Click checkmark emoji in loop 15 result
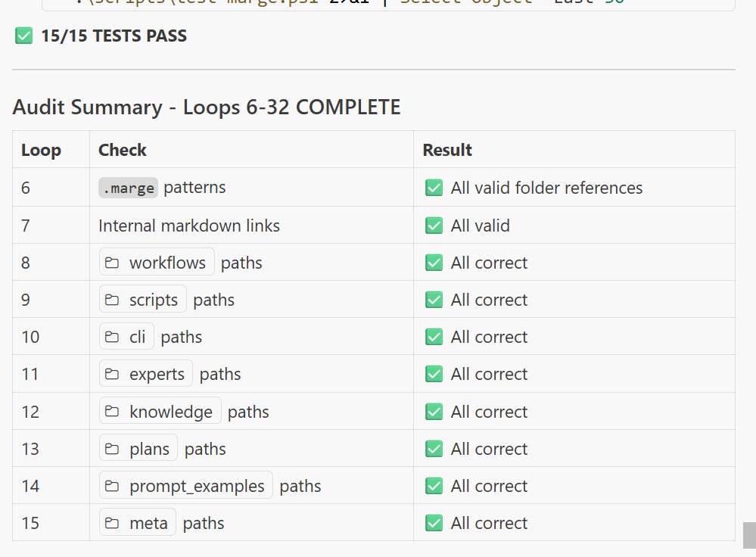 [x=434, y=523]
